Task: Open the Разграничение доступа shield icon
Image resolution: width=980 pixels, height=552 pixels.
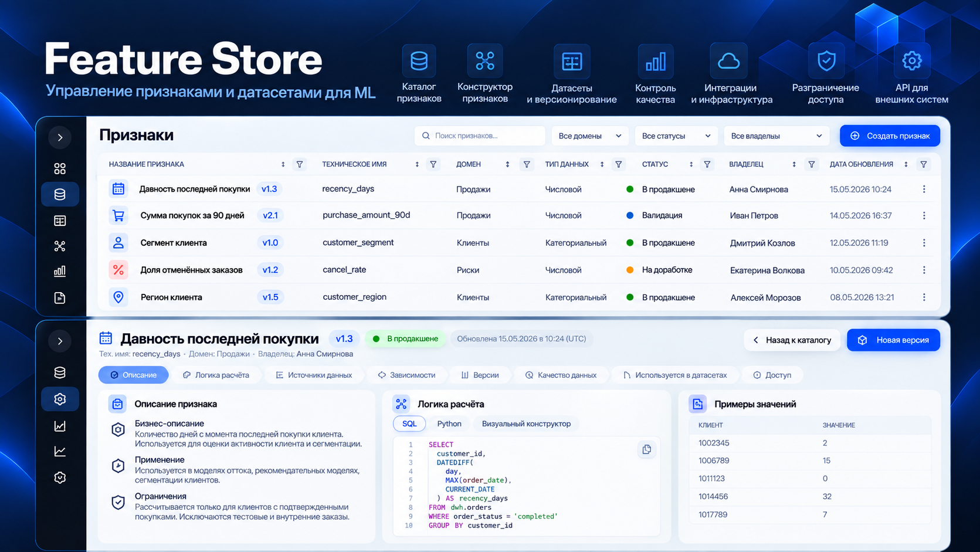Action: pos(826,61)
